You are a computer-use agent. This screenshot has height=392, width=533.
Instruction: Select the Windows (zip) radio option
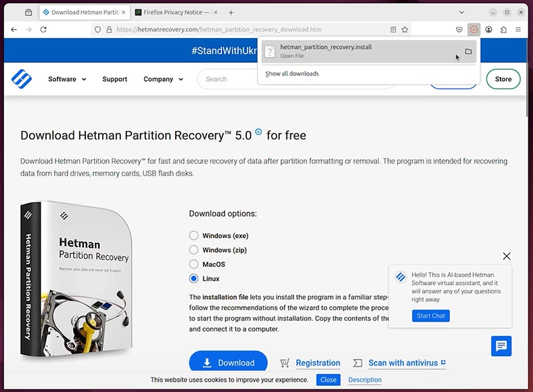tap(193, 249)
